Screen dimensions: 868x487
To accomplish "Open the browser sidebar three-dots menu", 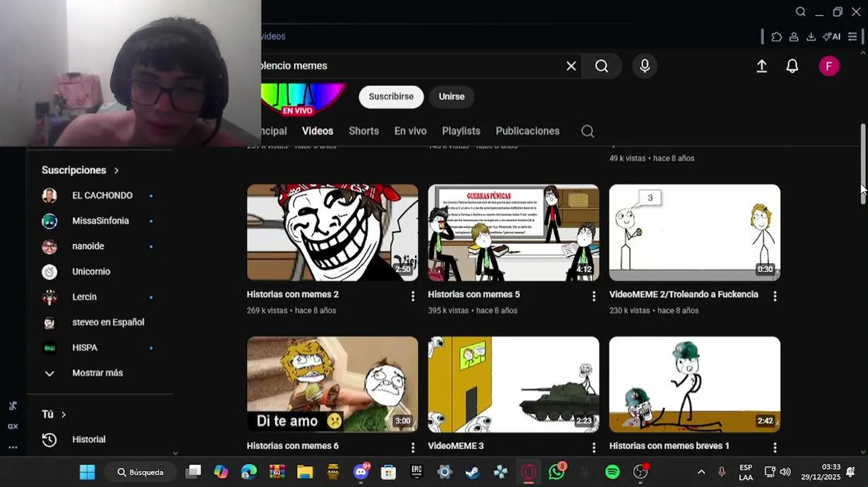I will tap(13, 447).
